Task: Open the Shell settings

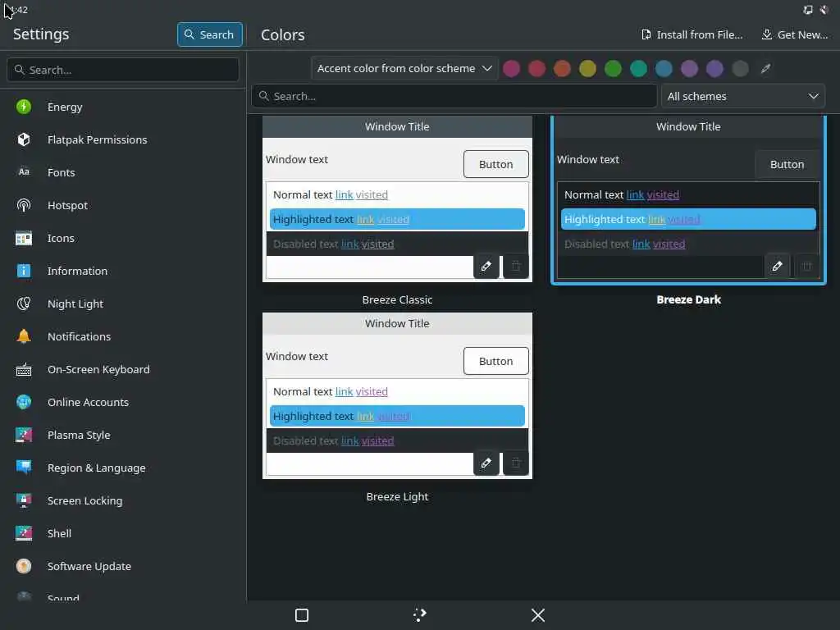Action: pos(123,533)
